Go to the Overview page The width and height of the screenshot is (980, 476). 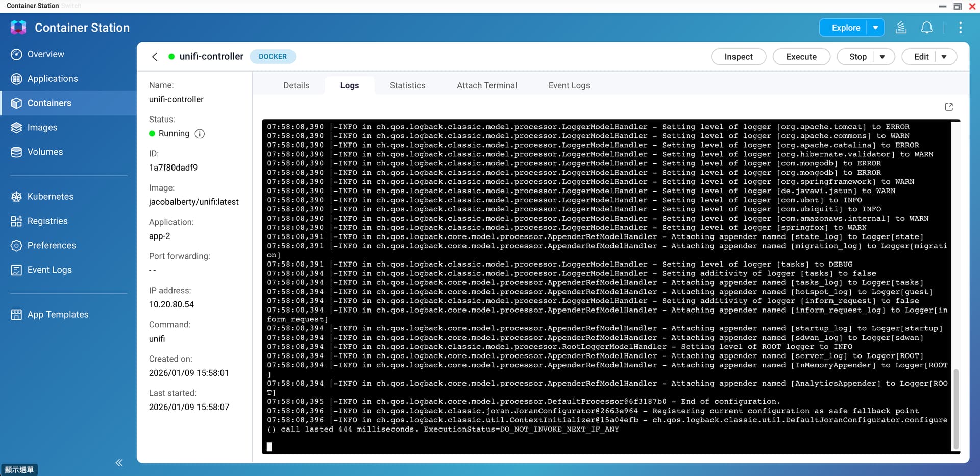point(45,54)
